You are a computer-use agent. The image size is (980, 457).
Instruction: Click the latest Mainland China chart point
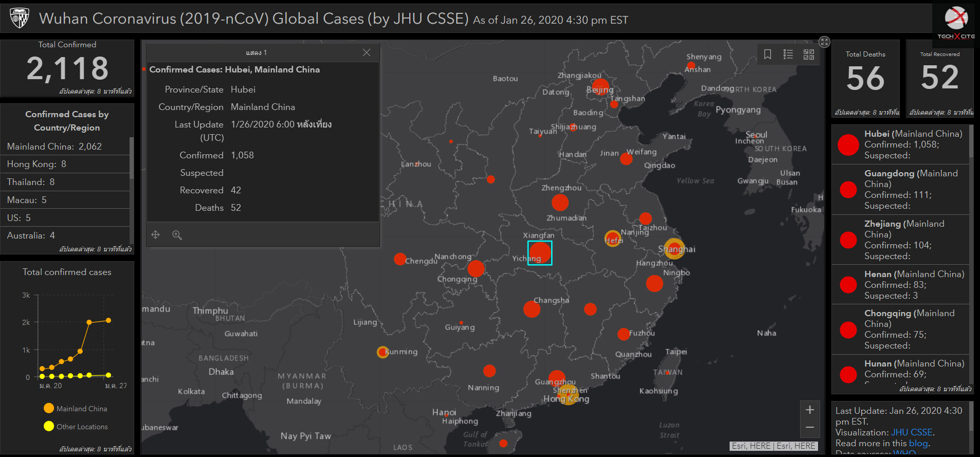pyautogui.click(x=108, y=320)
